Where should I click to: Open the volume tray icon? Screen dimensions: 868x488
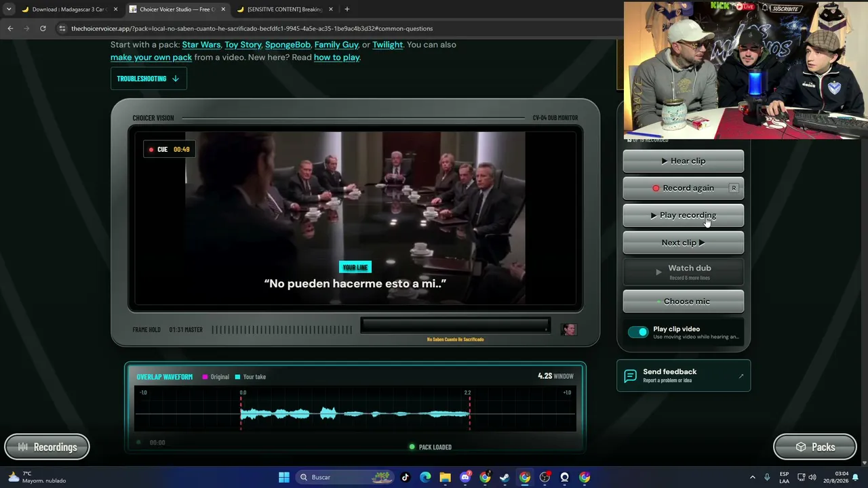[x=812, y=477]
